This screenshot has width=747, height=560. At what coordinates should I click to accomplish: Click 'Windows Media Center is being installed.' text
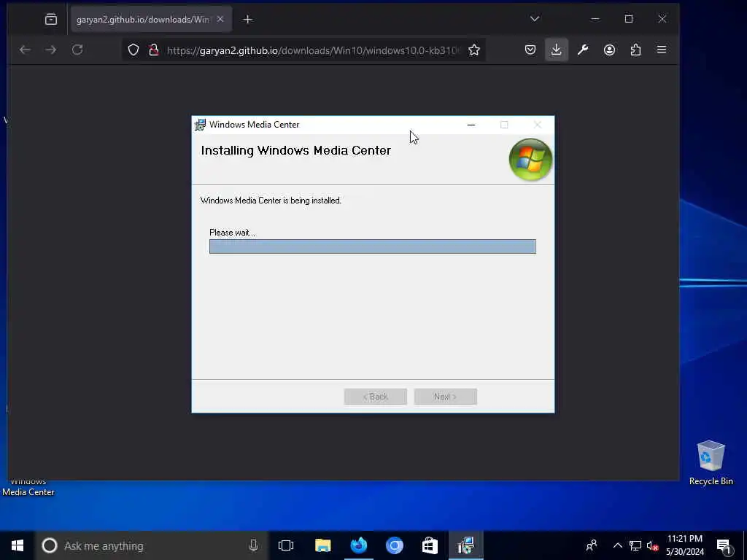pos(271,201)
